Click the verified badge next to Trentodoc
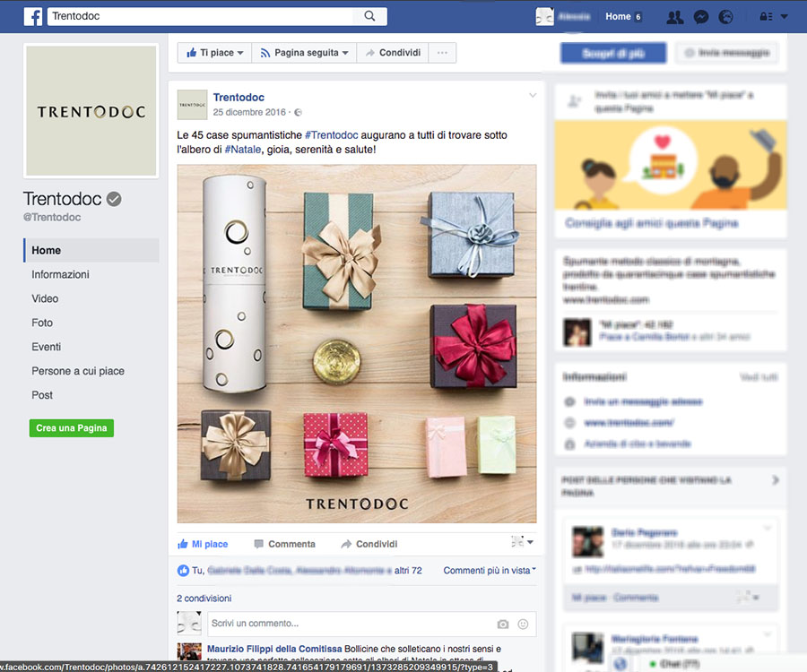 tap(114, 199)
